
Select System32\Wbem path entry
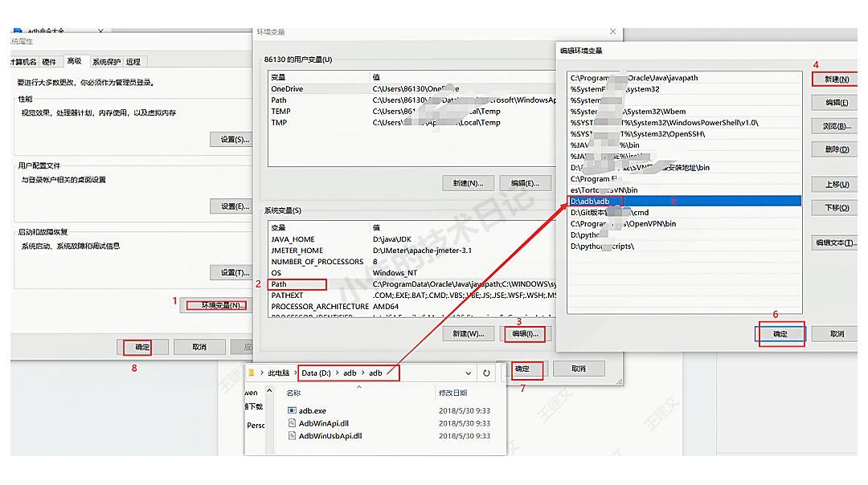684,111
